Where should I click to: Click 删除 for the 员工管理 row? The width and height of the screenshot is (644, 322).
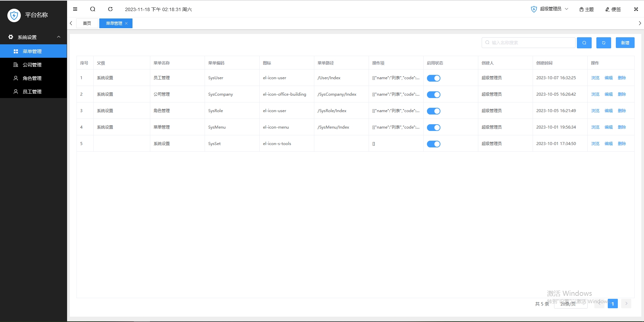pyautogui.click(x=622, y=78)
